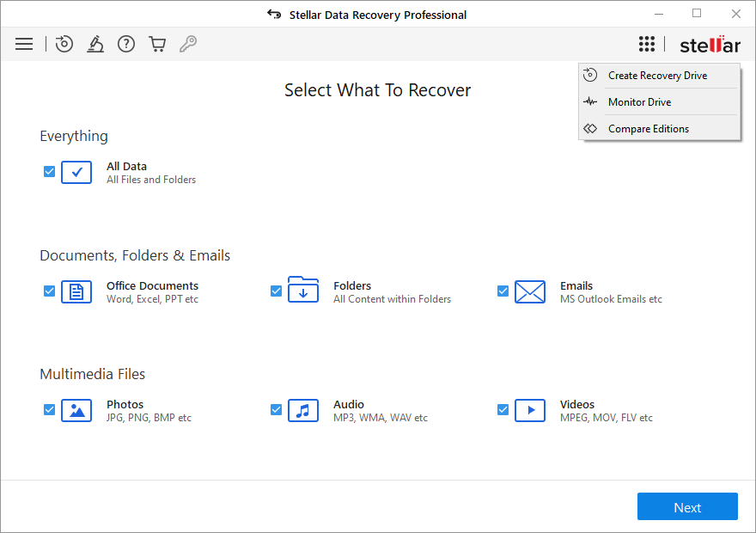
Task: Toggle the Audio checkbox
Action: (277, 410)
